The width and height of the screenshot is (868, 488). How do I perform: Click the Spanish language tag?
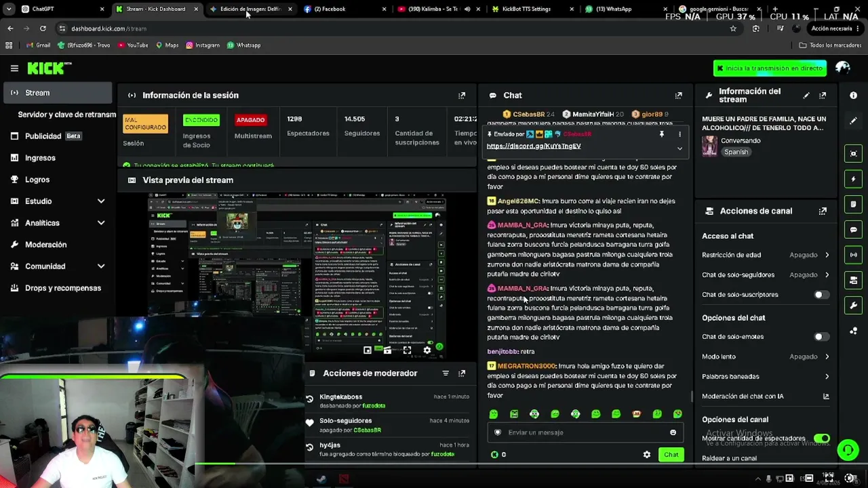point(736,152)
